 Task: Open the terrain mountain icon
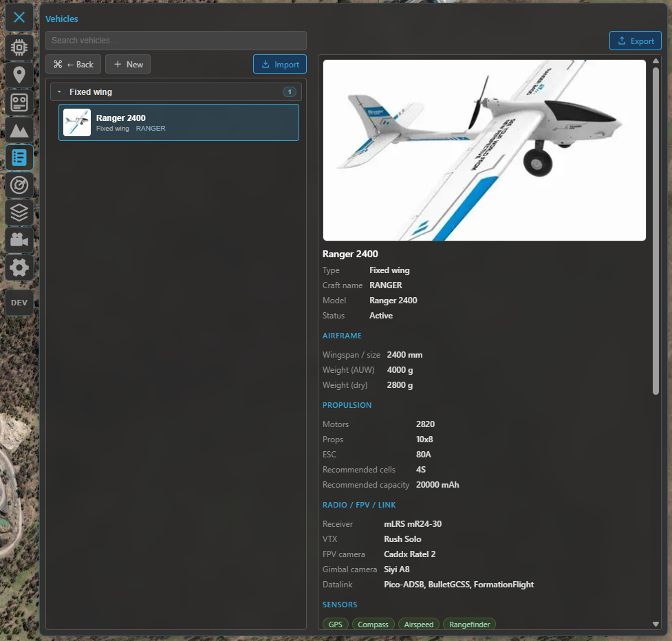tap(19, 130)
